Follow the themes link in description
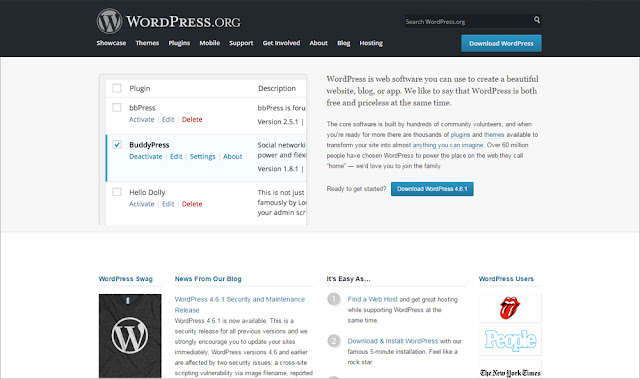The image size is (640, 379). point(494,135)
